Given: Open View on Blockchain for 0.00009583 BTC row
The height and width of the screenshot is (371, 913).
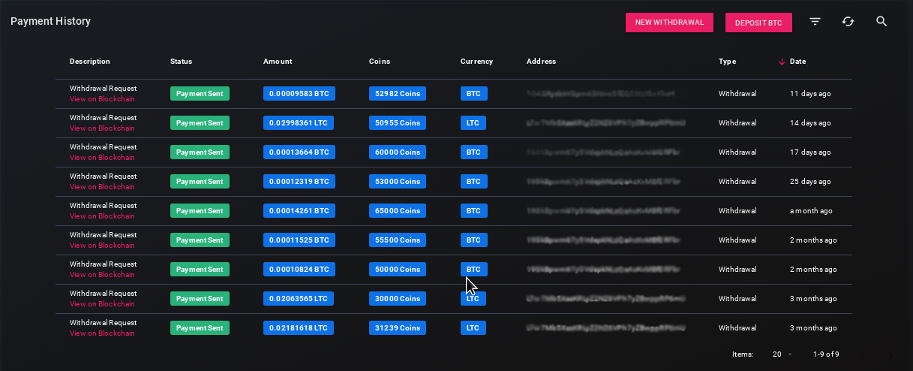Looking at the screenshot, I should pos(102,99).
